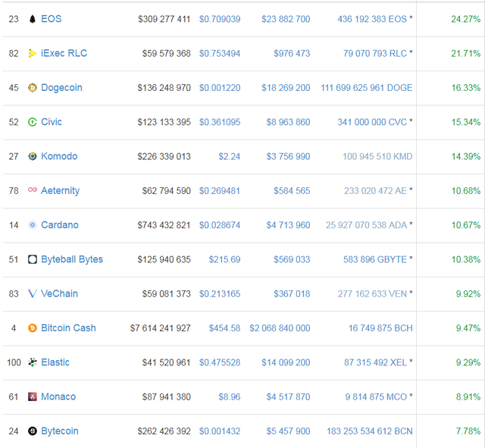Click supply 111 699 625 961 DOGE

coord(367,88)
